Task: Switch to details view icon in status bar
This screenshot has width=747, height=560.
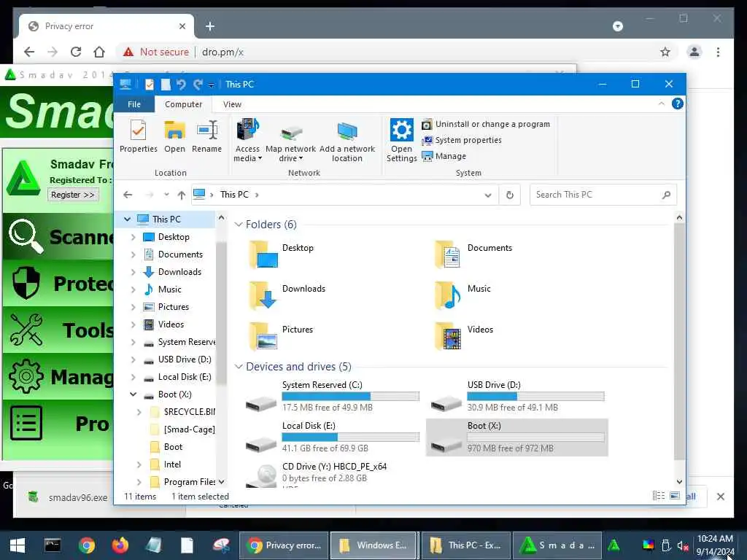Action: (659, 496)
